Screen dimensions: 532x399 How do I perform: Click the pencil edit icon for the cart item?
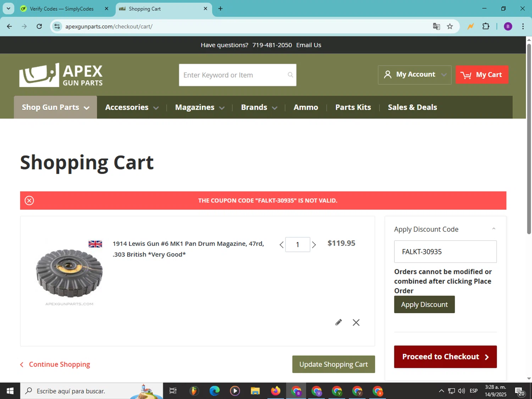(x=338, y=322)
